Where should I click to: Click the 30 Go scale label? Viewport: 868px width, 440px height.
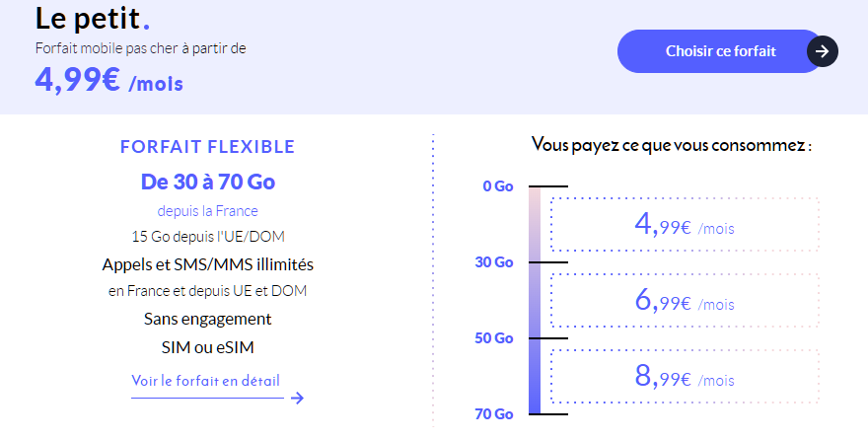[495, 262]
